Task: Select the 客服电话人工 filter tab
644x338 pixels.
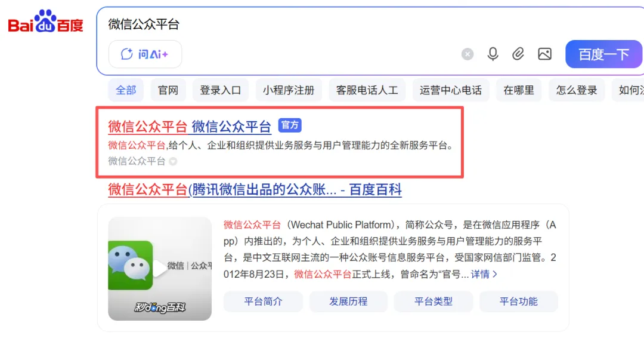Action: point(367,90)
